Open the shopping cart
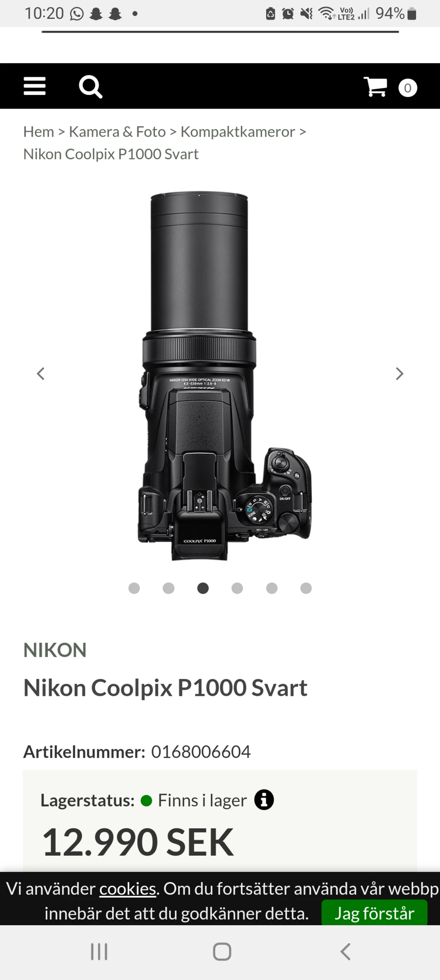 [x=375, y=86]
